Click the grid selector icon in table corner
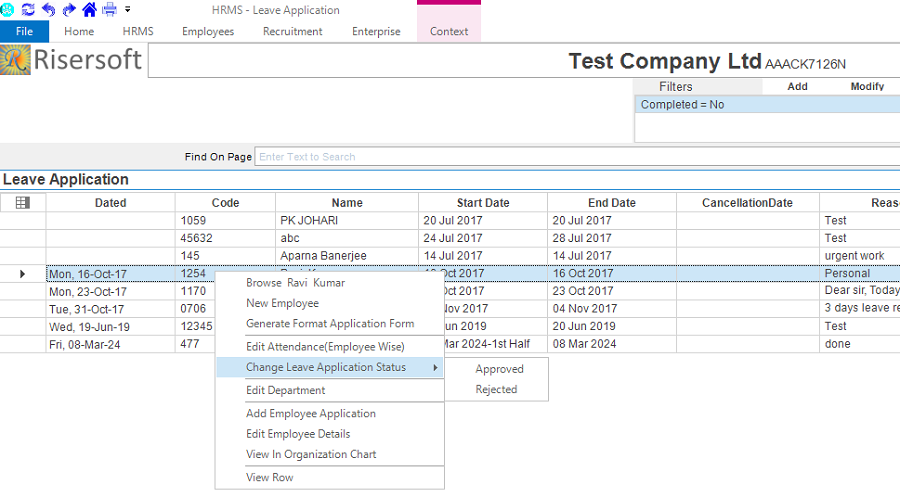This screenshot has height=497, width=900. click(x=23, y=203)
